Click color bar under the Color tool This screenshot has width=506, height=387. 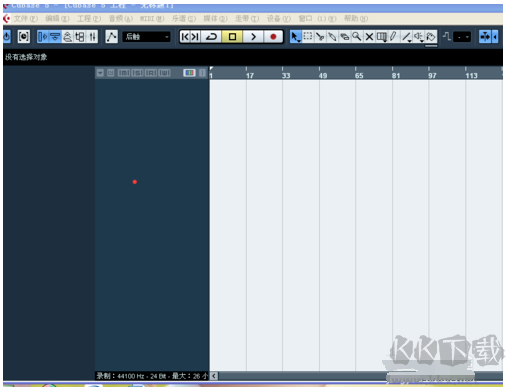click(431, 46)
